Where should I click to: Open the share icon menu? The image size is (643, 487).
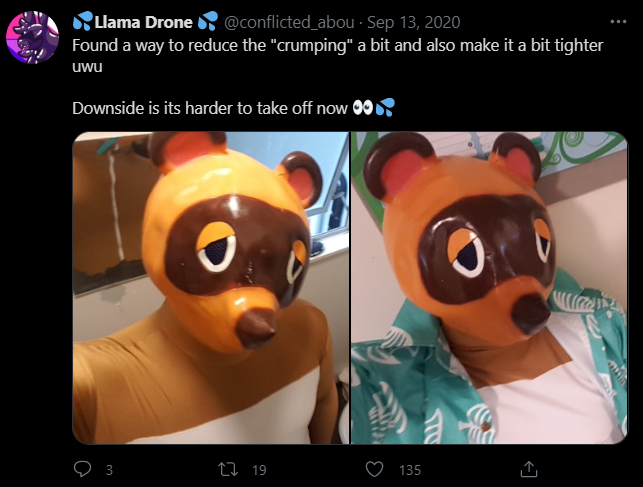[529, 469]
